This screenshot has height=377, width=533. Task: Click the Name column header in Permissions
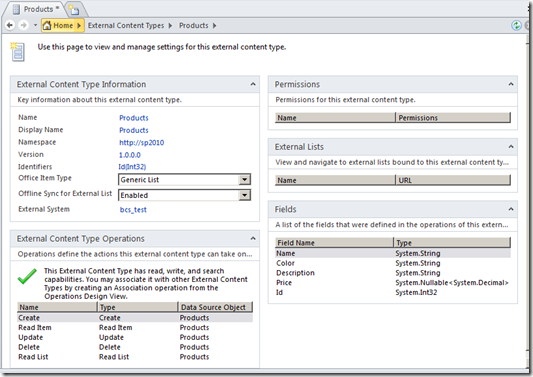tap(335, 118)
